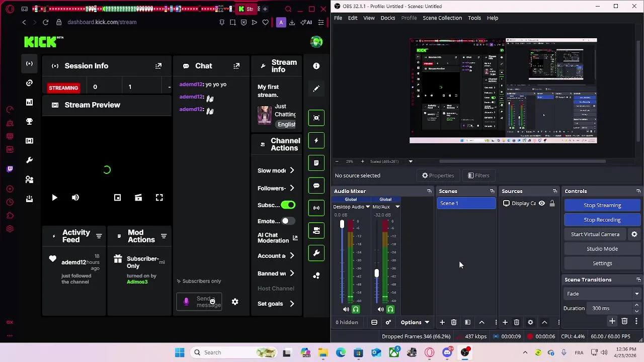The width and height of the screenshot is (644, 362).
Task: Open source properties gear in Sources dock
Action: point(530,322)
